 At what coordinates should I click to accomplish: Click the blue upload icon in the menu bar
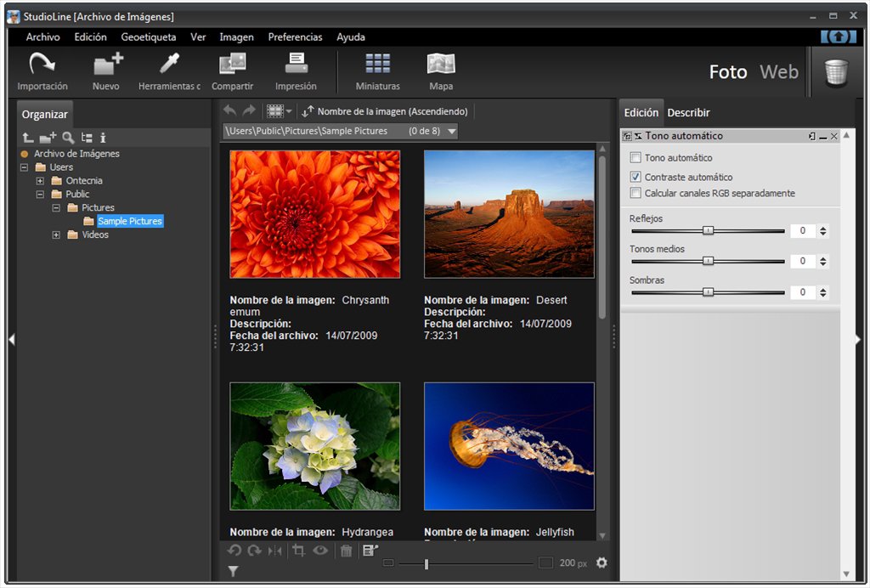[839, 37]
